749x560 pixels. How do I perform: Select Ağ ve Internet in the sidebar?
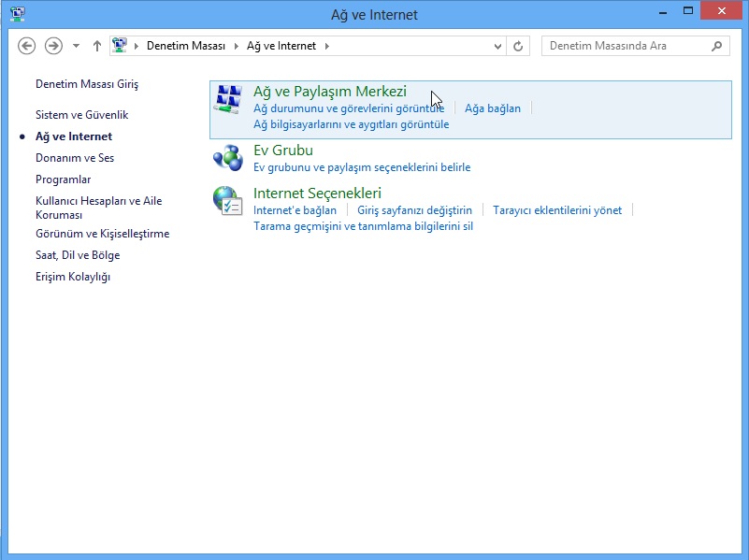click(x=74, y=136)
